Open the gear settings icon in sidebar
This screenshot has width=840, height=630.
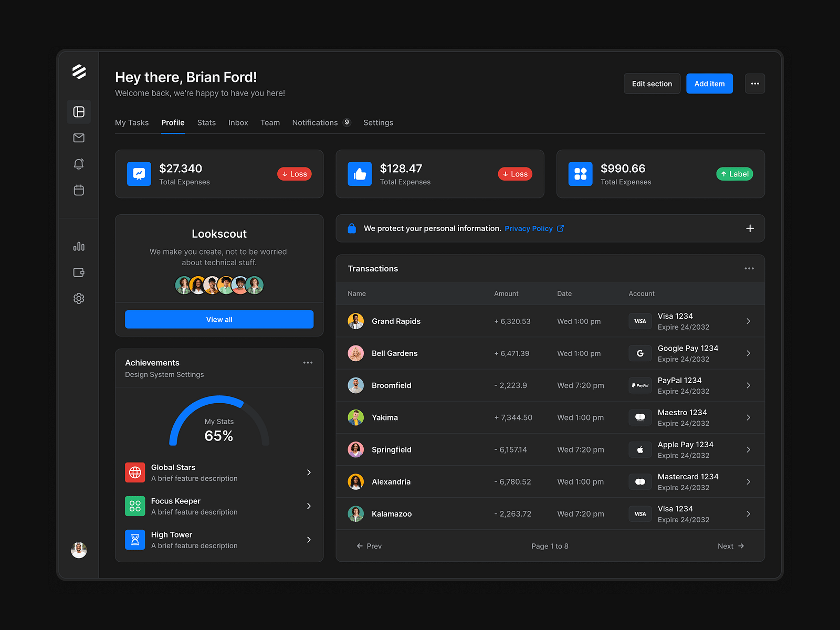point(79,298)
